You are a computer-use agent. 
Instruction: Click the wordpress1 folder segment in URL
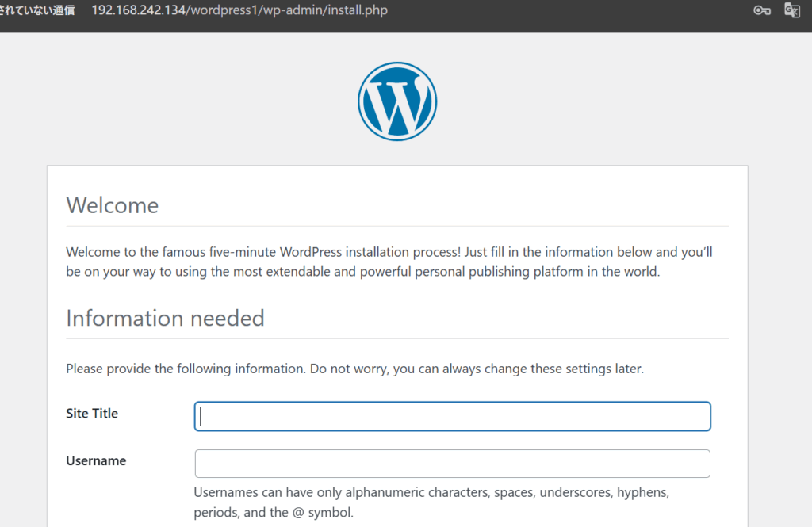[223, 12]
